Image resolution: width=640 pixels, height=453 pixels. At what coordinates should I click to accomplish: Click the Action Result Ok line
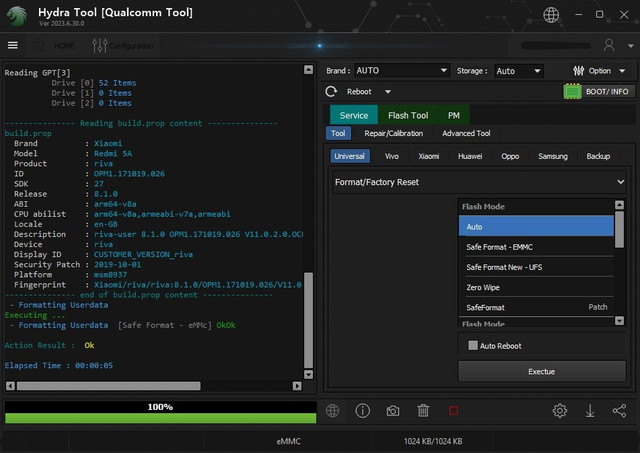[49, 345]
